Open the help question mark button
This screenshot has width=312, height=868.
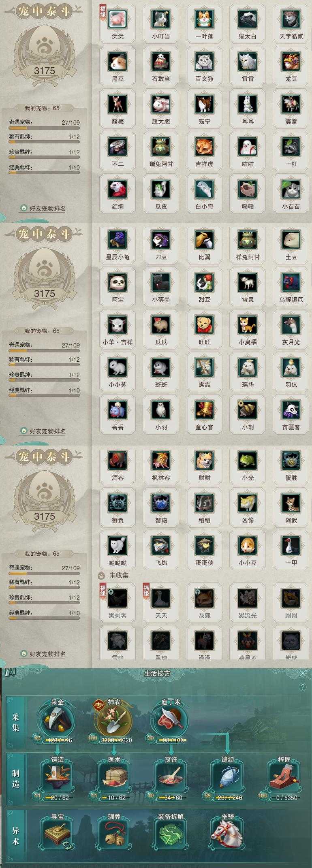tap(302, 687)
